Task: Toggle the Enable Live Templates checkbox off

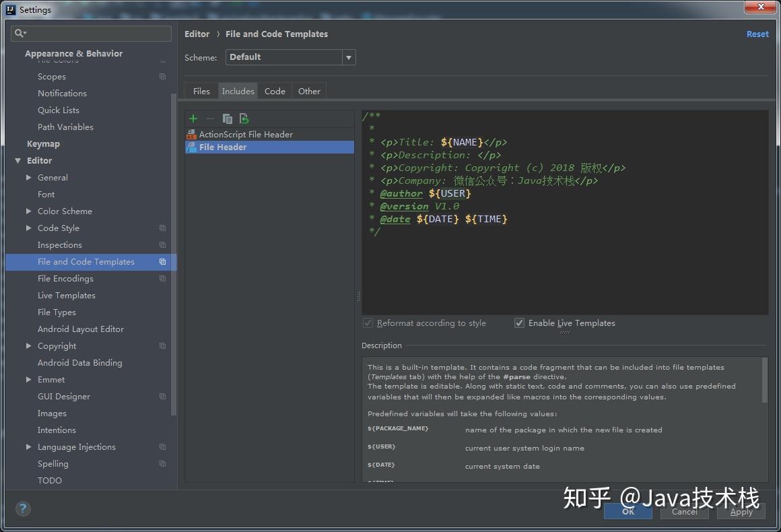Action: (519, 323)
